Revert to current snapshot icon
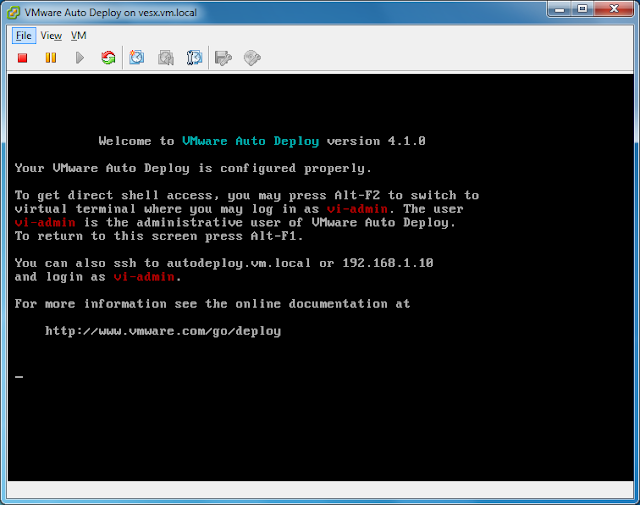 pos(166,58)
